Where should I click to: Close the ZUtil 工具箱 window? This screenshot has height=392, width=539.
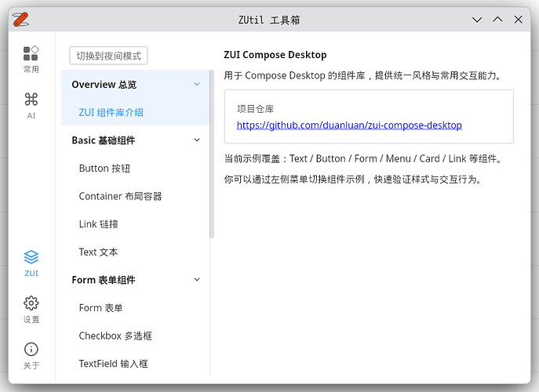pyautogui.click(x=519, y=20)
